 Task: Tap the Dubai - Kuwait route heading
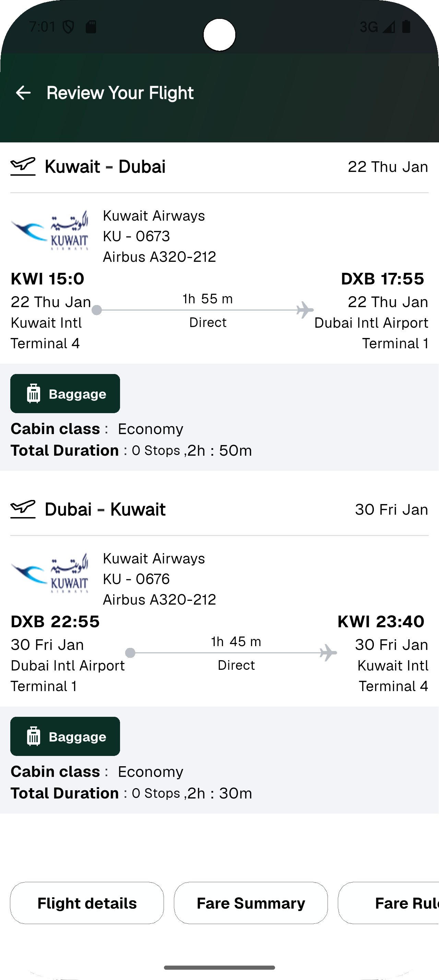point(105,510)
